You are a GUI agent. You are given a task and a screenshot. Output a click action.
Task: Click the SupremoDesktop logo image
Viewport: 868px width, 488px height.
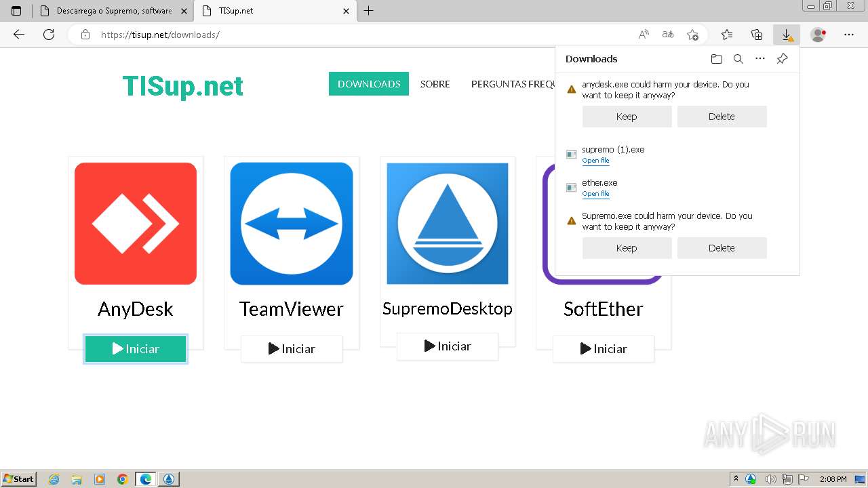pos(448,224)
